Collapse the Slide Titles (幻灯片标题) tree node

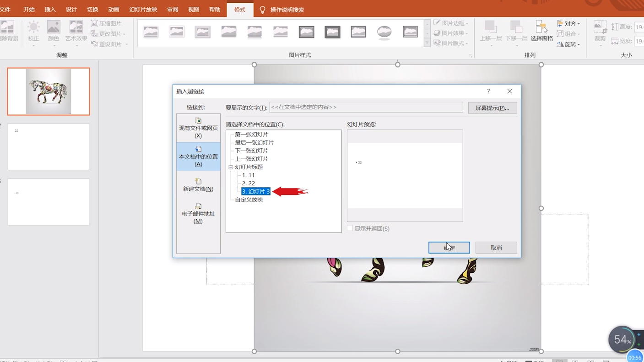(x=231, y=167)
